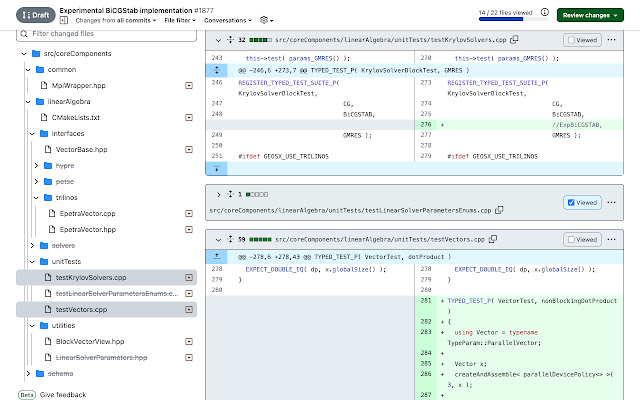
Task: Click the files viewed info icon
Action: point(544,12)
